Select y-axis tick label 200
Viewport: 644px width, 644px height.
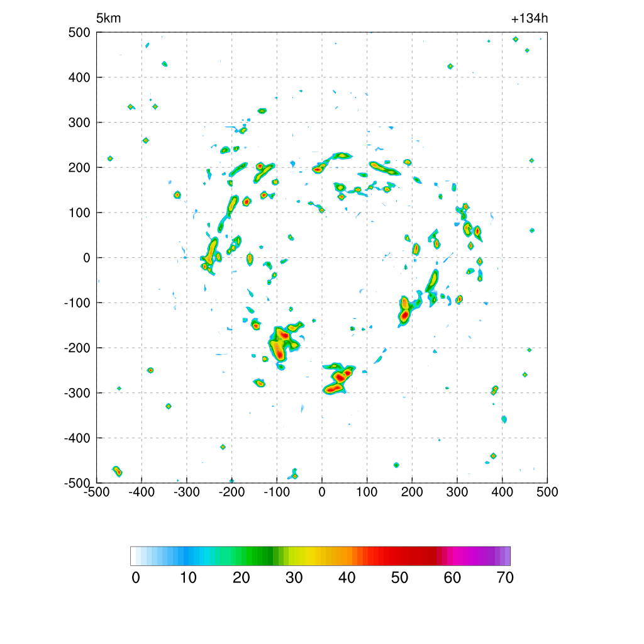[x=79, y=167]
